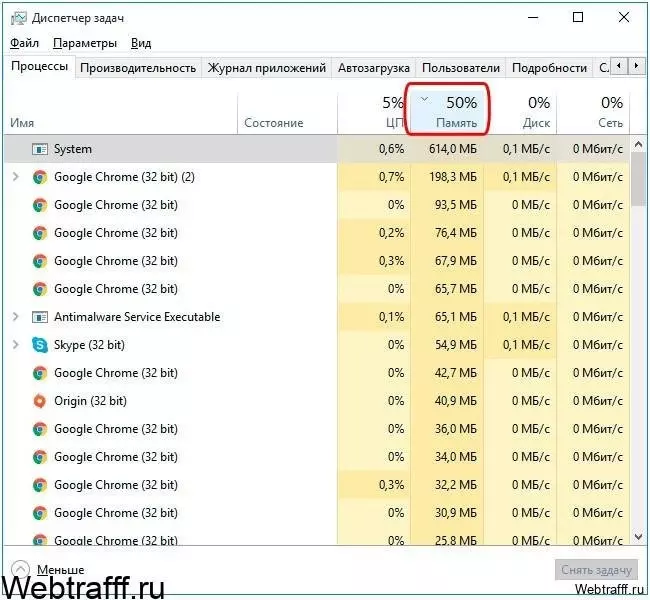Select the Antimalware Service Executable name

coord(137,317)
